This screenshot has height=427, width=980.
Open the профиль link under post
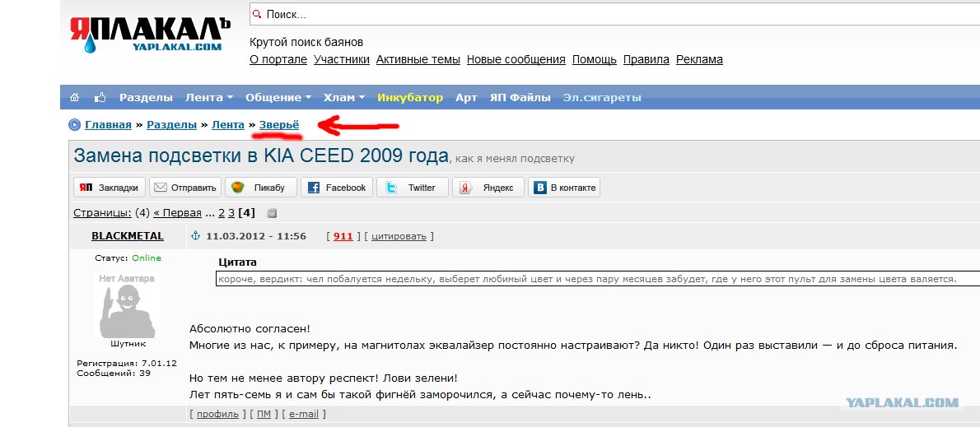pyautogui.click(x=217, y=414)
